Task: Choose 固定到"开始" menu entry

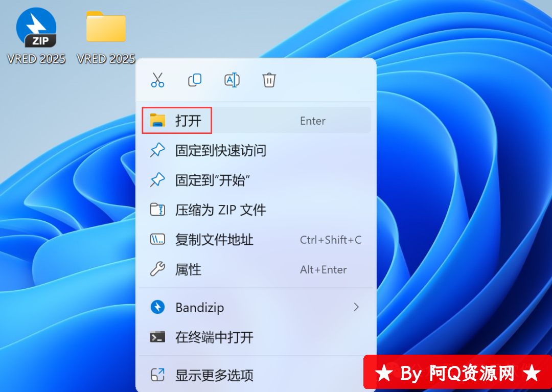Action: tap(256, 180)
